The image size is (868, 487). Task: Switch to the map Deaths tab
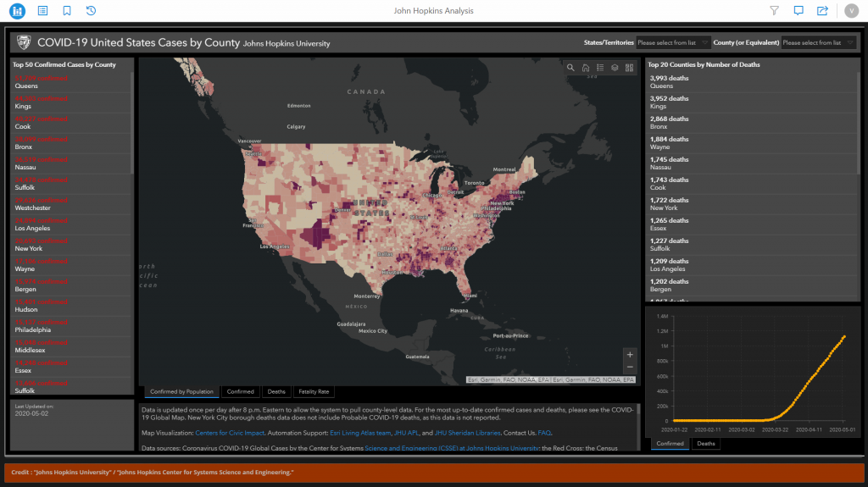point(276,392)
